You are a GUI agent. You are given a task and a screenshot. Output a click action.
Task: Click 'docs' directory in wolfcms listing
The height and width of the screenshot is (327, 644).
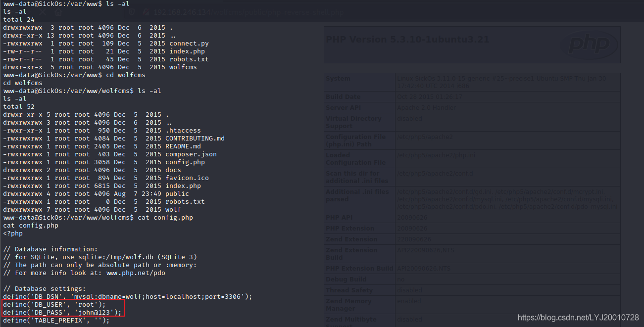pos(173,170)
